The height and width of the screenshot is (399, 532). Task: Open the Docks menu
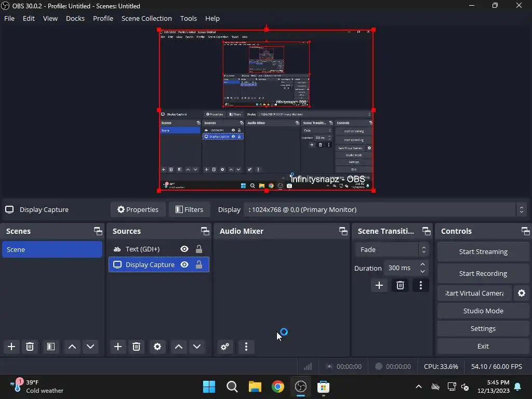(75, 18)
